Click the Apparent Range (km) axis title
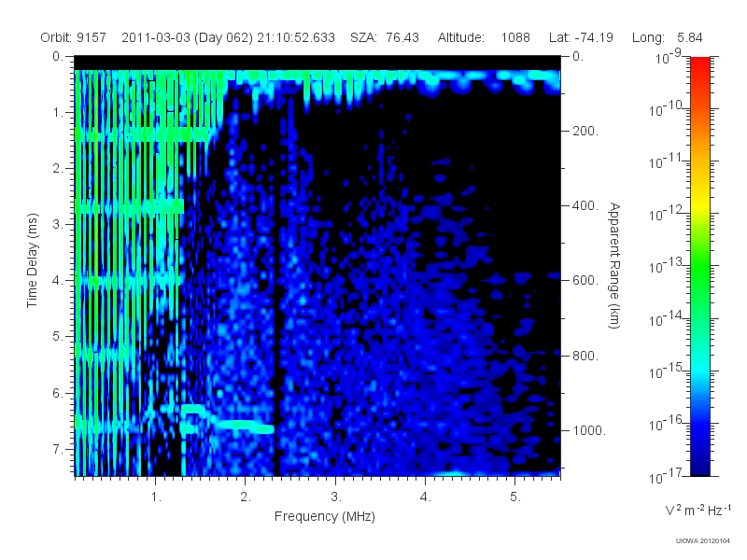The height and width of the screenshot is (560, 747). (x=614, y=266)
